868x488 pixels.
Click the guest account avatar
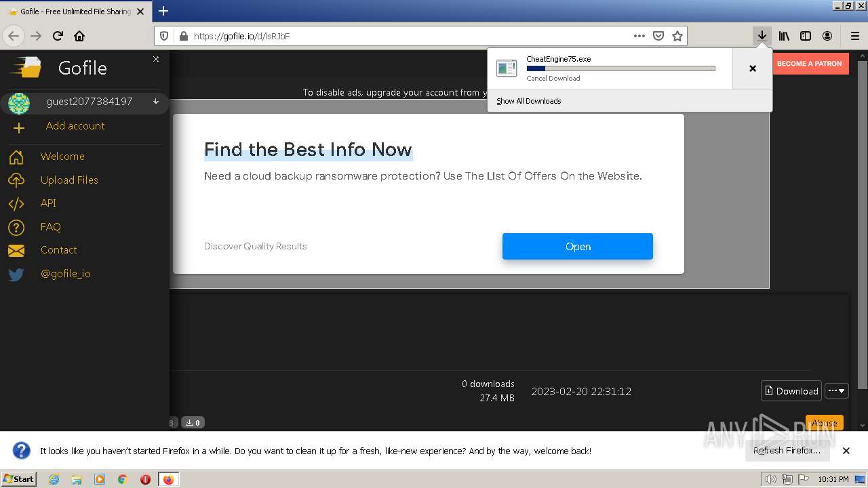[19, 104]
